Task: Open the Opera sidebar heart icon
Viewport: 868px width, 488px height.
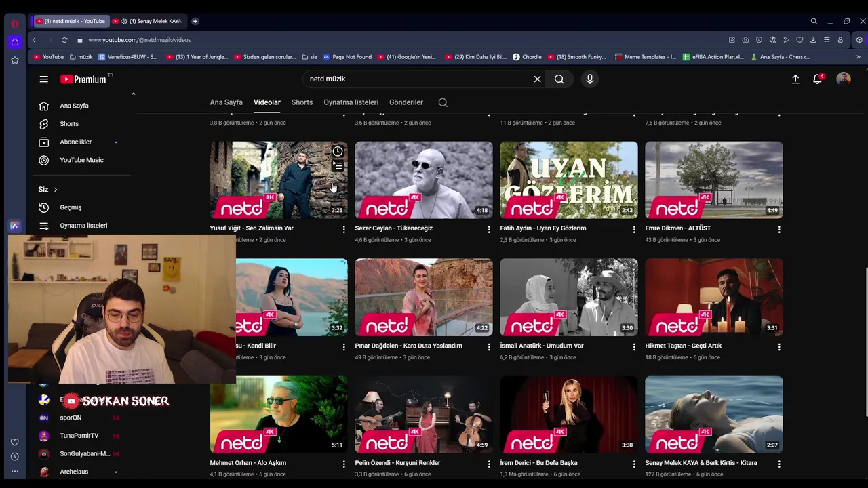Action: 15,442
